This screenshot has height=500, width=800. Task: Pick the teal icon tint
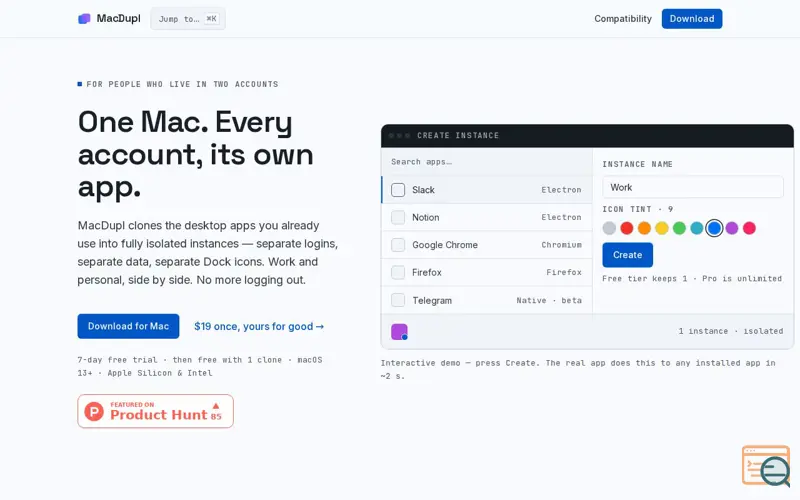pyautogui.click(x=696, y=228)
